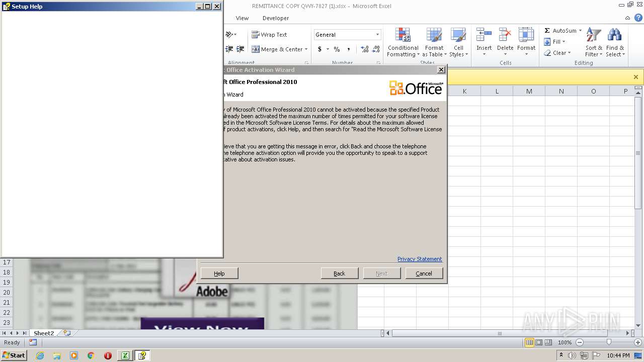Viewport: 644px width, 362px height.
Task: Open the Number group dialog launcher
Action: coord(378,63)
